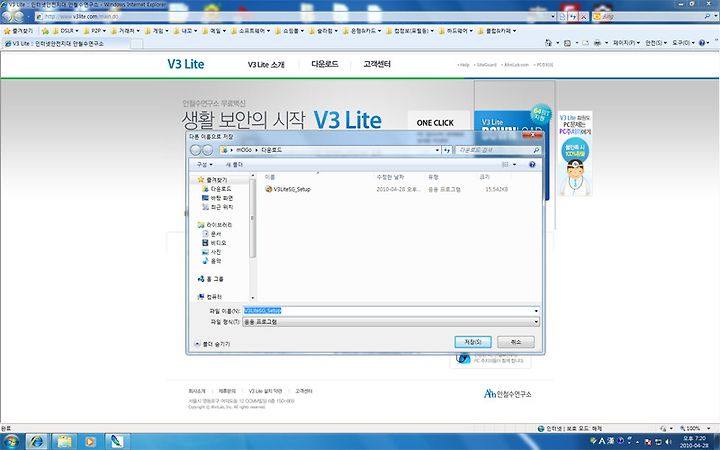720x450 pixels.
Task: Click 새 폴더 new folder button
Action: [234, 164]
